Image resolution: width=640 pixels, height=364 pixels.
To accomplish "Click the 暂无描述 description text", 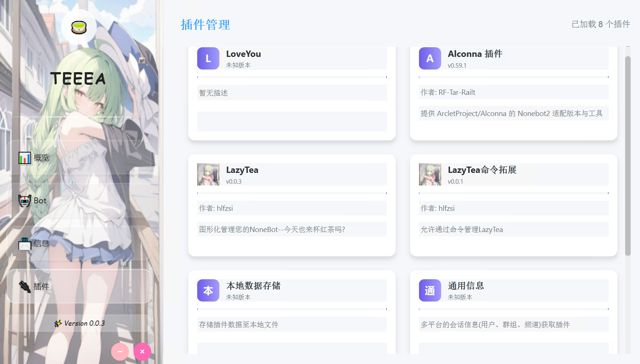I will pos(213,93).
